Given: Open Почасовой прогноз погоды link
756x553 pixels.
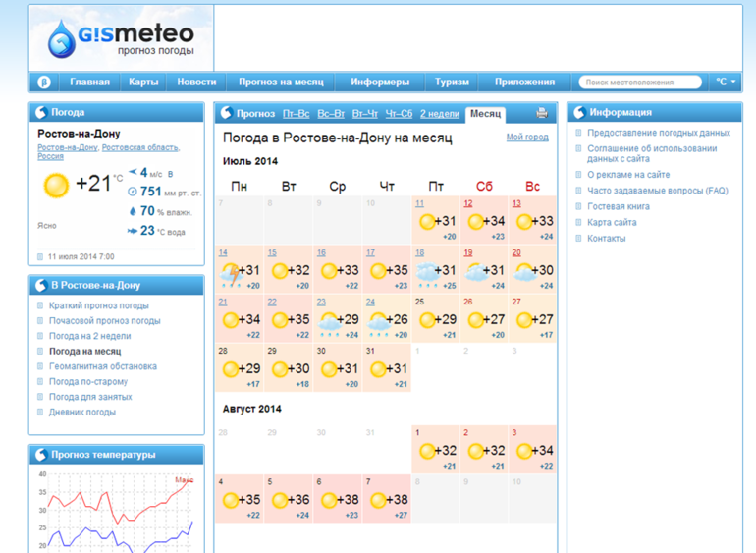Looking at the screenshot, I should pos(104,321).
